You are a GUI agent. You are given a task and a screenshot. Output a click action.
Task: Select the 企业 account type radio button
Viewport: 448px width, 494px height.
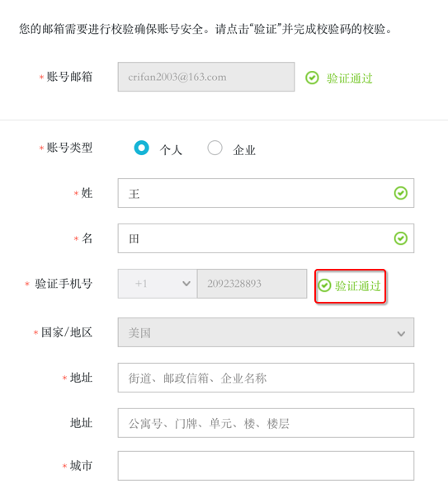215,148
